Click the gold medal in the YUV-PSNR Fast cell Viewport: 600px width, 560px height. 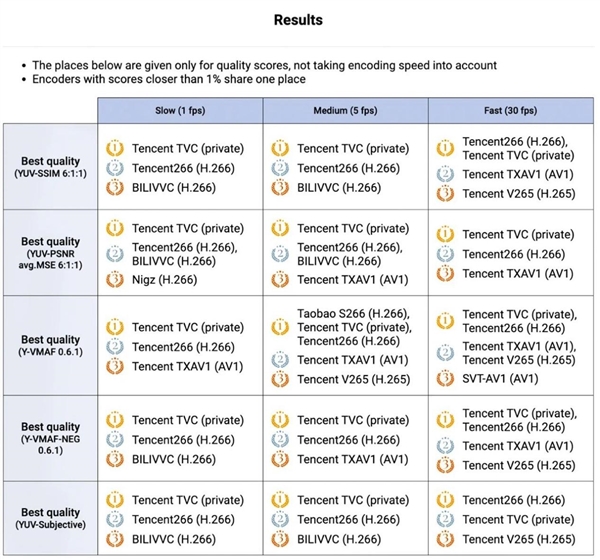click(x=445, y=235)
